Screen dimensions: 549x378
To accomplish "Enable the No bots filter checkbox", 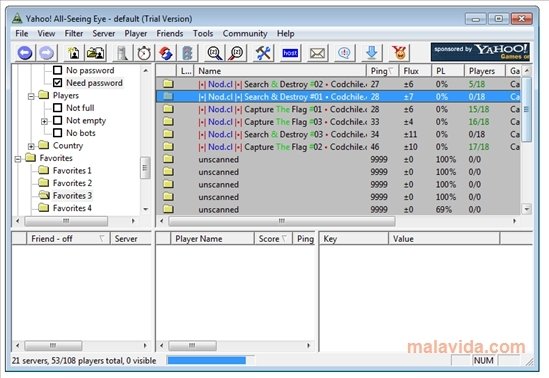I will [x=57, y=133].
